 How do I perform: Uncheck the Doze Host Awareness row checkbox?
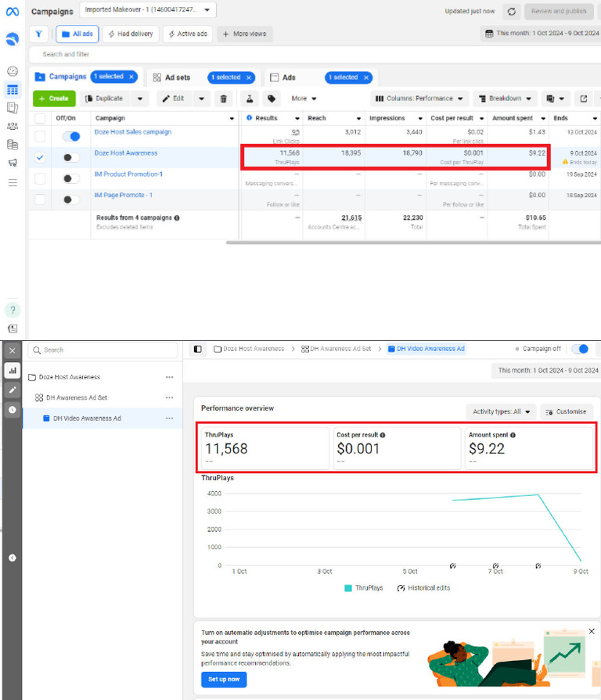click(40, 157)
